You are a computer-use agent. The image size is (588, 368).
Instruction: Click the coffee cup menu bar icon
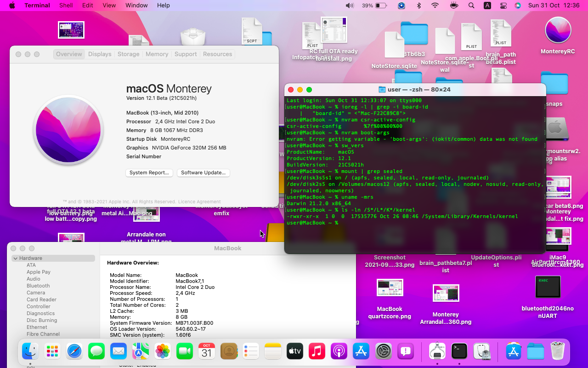pos(454,6)
